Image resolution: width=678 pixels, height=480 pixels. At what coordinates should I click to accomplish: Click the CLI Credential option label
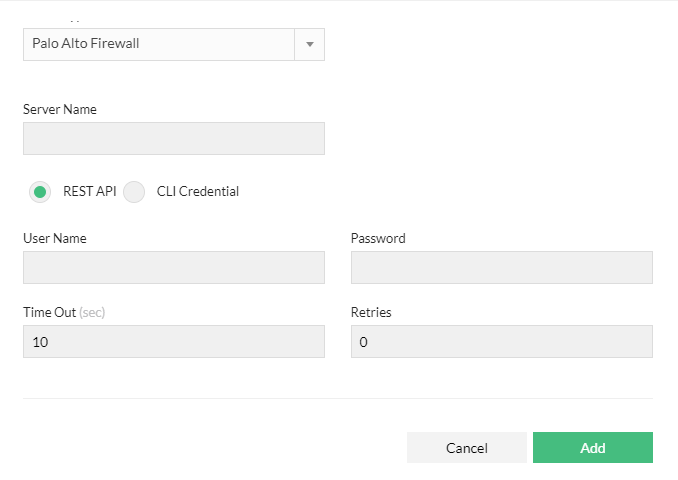coord(198,192)
